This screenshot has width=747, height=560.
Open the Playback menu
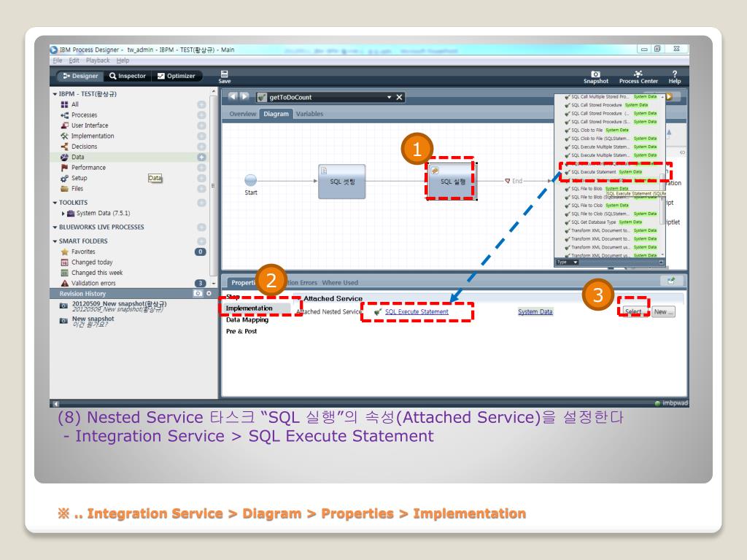98,61
